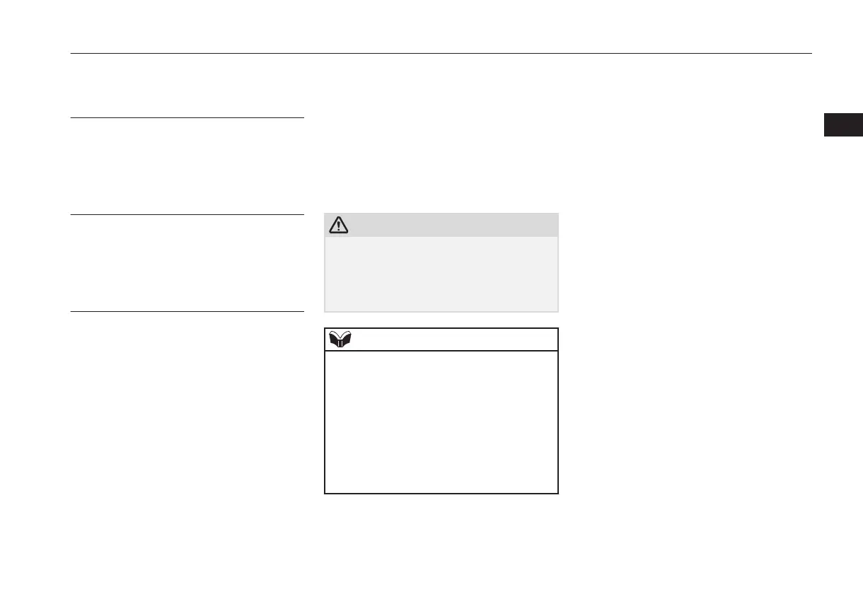863x616 pixels.
Task: Click the third divider line in the left column
Action: pyautogui.click(x=187, y=311)
